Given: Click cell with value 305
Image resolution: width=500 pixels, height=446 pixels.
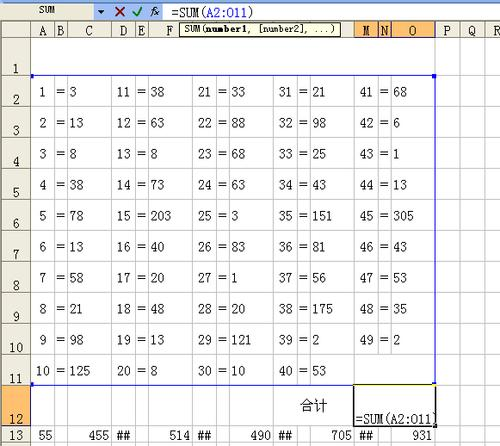Looking at the screenshot, I should [413, 216].
